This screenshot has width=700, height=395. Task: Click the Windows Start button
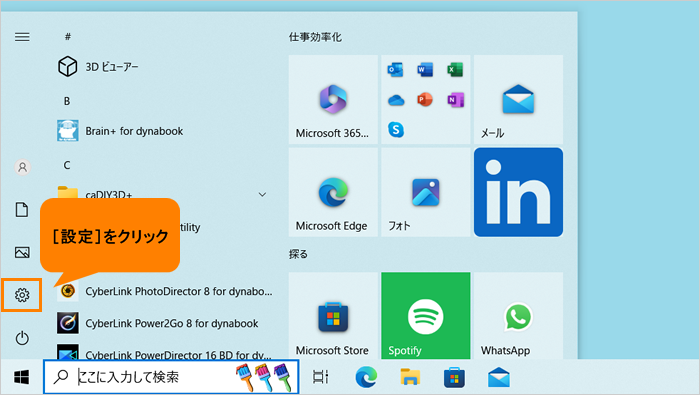22,377
